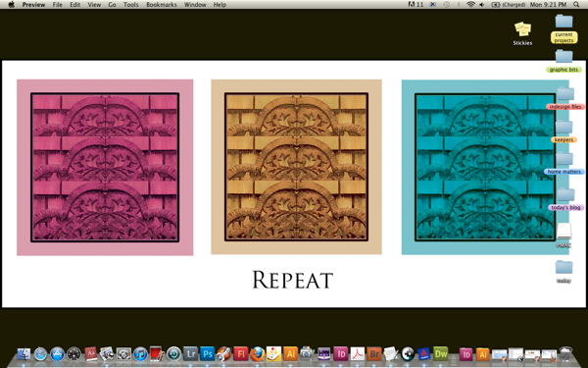The height and width of the screenshot is (368, 588).
Task: Click the Adobe updater status icon
Action: tap(416, 5)
